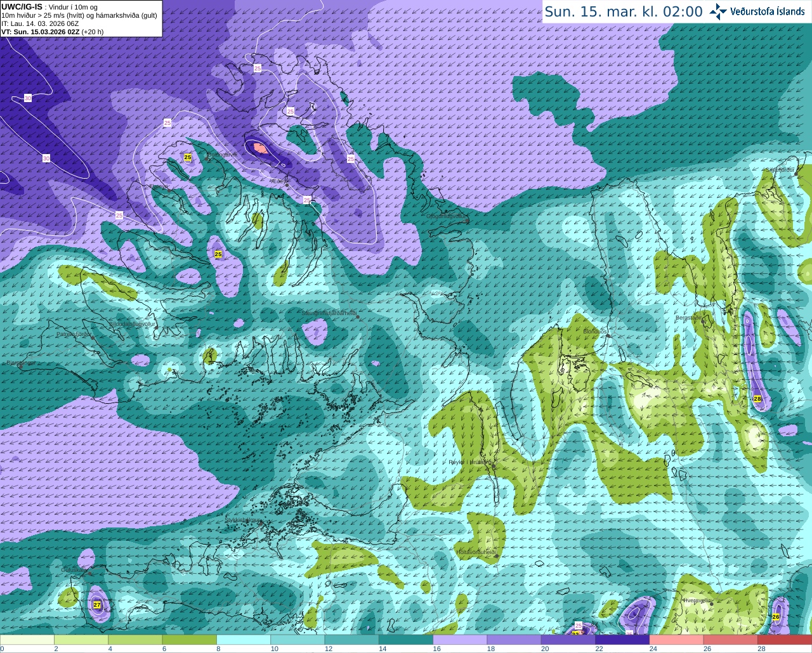
Task: Click the light cyan 8–10 legend swatch
Action: point(244,640)
